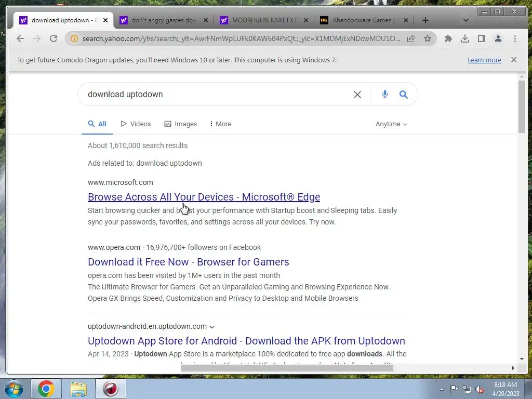
Task: Show hidden system tray icons
Action: pos(442,389)
